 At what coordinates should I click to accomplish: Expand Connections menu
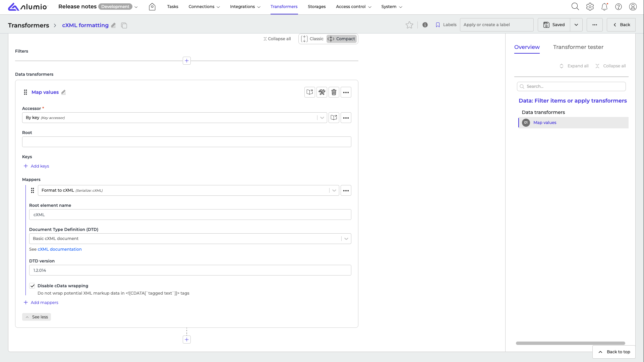pyautogui.click(x=204, y=7)
